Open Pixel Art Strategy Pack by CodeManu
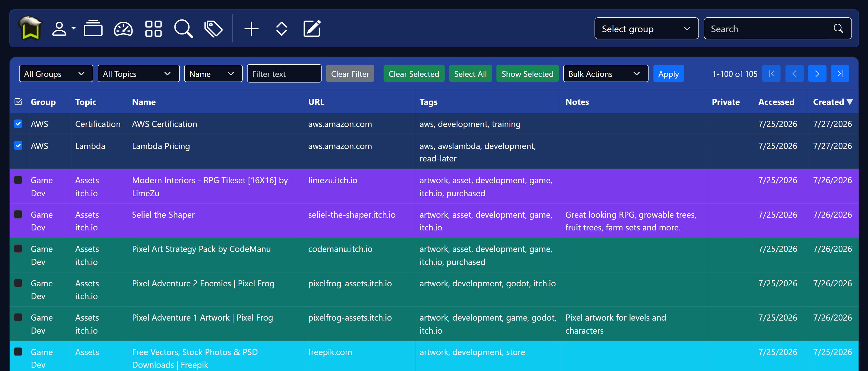 coord(201,249)
